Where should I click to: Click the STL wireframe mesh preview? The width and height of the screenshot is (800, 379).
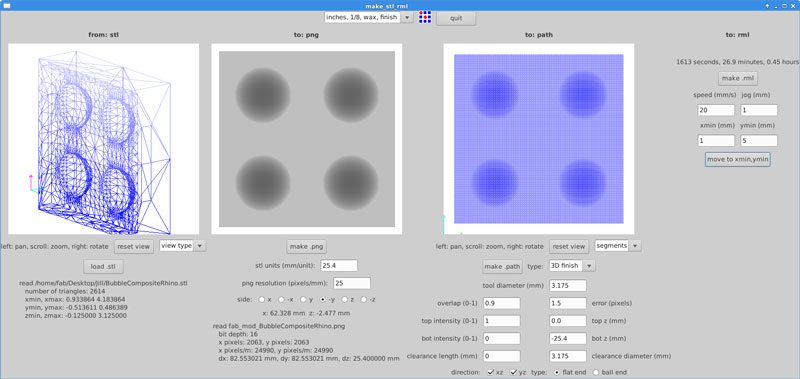click(104, 139)
